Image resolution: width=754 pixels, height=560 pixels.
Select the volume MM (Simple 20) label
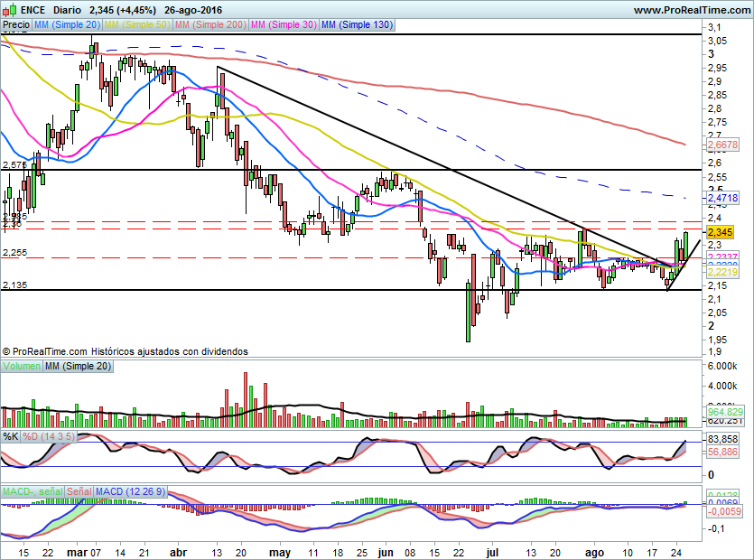pyautogui.click(x=78, y=366)
